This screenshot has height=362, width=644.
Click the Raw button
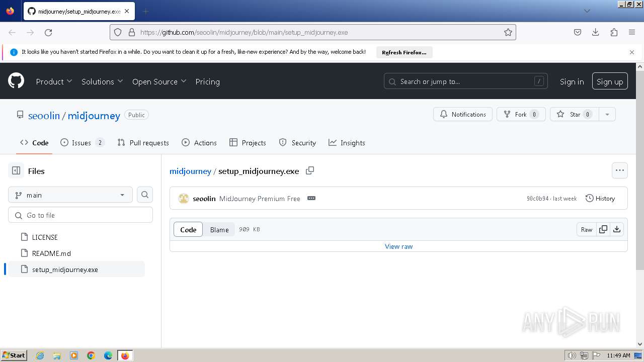click(587, 229)
